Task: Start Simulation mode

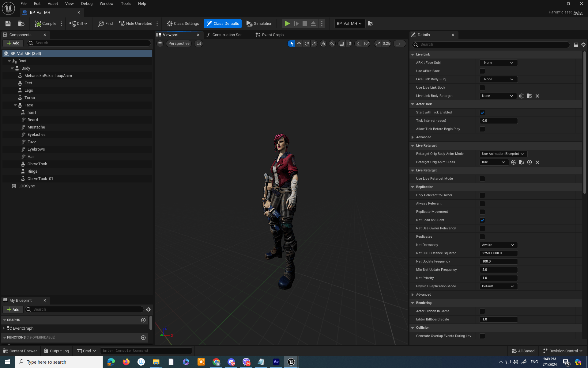Action: click(x=259, y=24)
